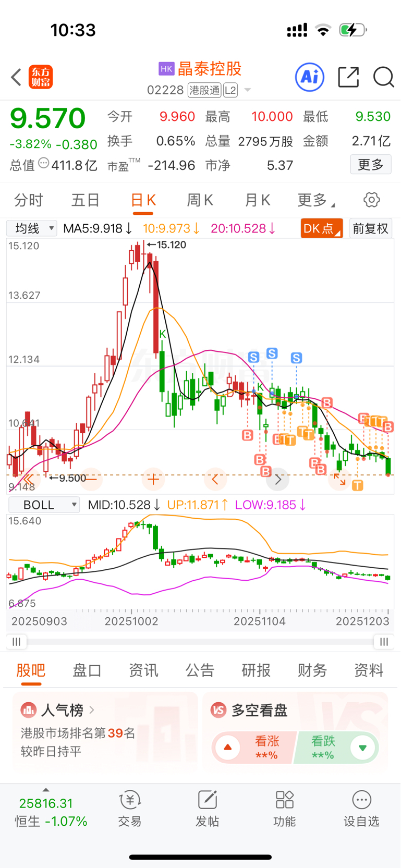Open search with magnifier icon
Viewport: 401px width, 868px height.
pos(383,77)
